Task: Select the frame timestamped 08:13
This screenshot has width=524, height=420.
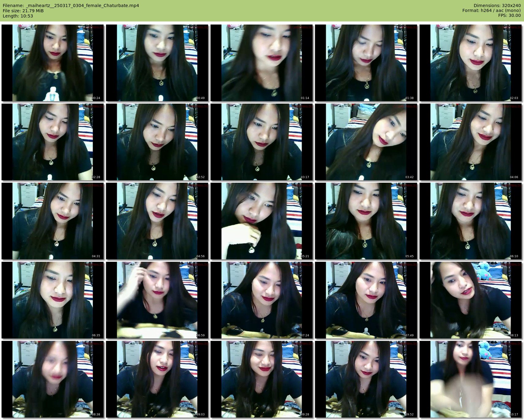Action: point(470,300)
